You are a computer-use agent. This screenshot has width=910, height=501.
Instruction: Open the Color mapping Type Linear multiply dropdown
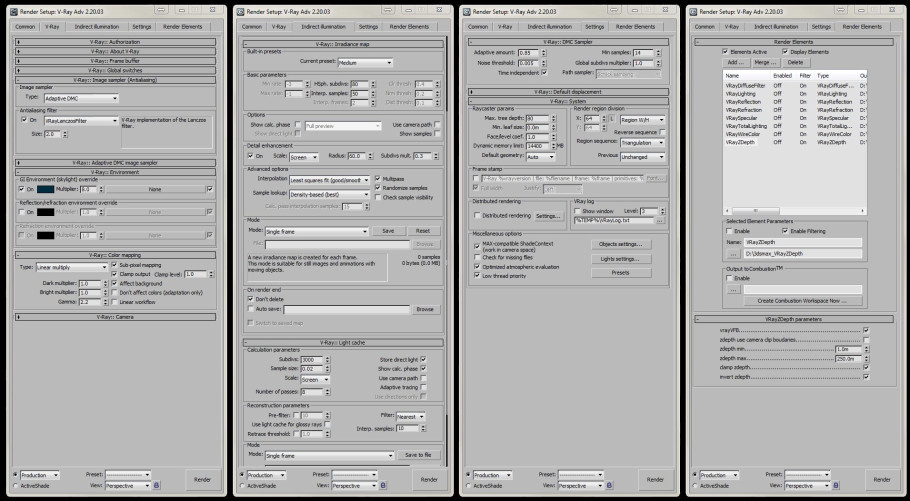[71, 267]
